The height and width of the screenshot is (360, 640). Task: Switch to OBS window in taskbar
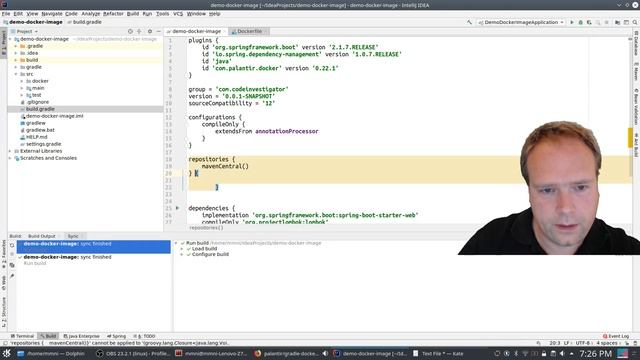coord(133,353)
